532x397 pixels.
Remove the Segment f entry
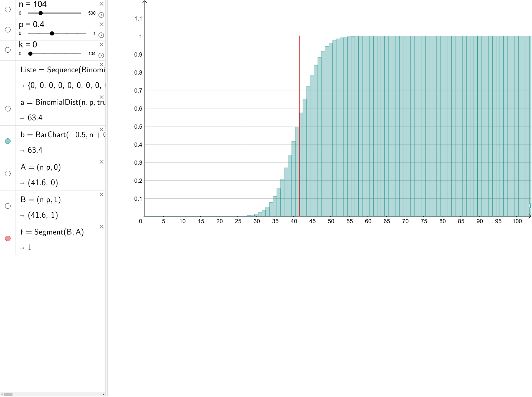102,227
